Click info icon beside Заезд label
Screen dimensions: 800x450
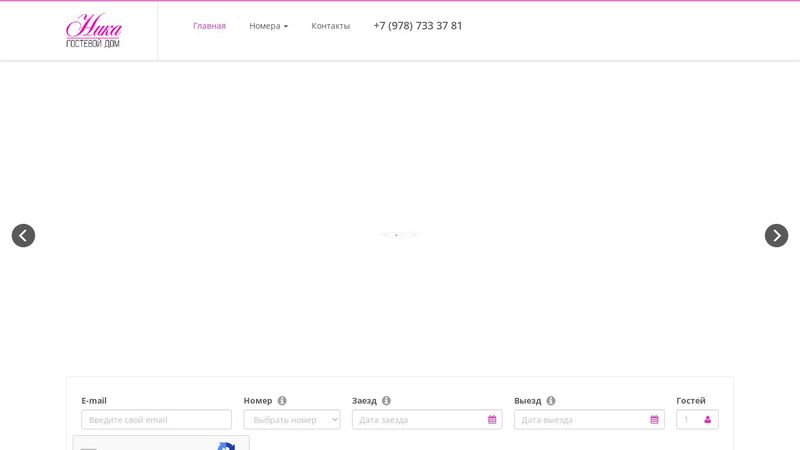tap(386, 401)
